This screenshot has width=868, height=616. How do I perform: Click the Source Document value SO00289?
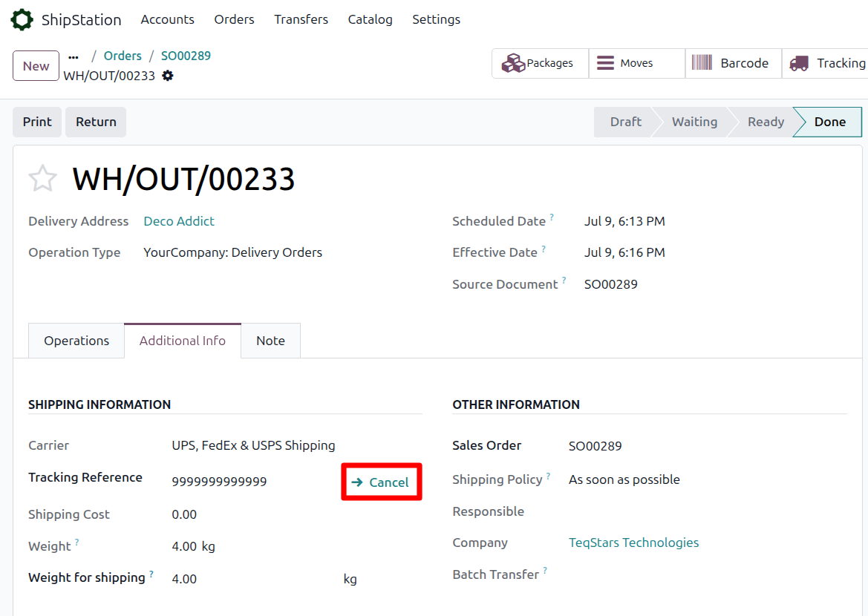coord(610,284)
